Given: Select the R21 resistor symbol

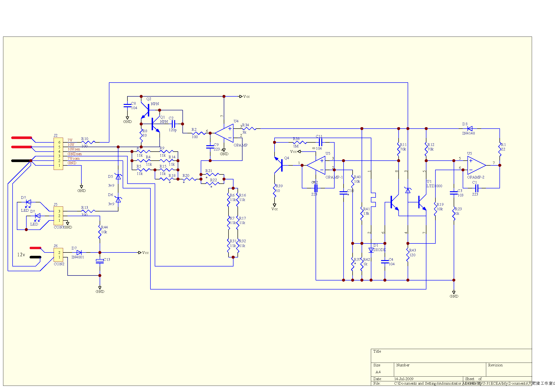Looking at the screenshot, I should [212, 174].
